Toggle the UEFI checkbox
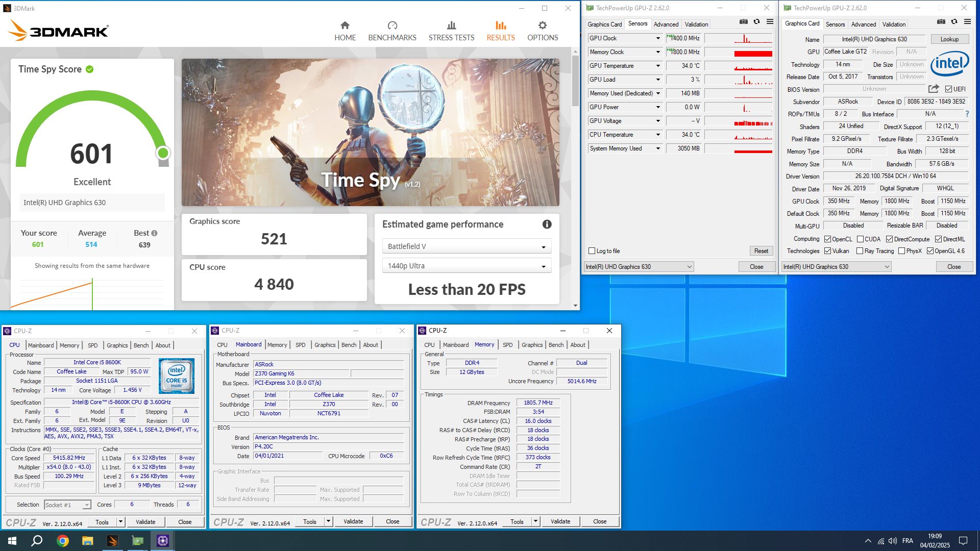 (948, 89)
